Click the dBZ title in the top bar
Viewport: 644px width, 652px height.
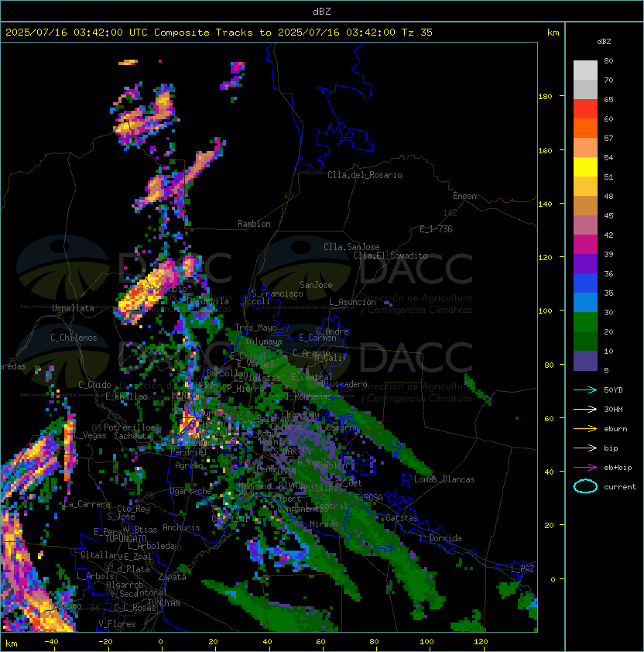tap(322, 11)
